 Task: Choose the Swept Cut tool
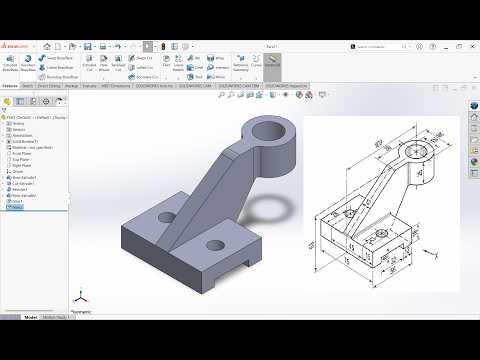pos(140,58)
